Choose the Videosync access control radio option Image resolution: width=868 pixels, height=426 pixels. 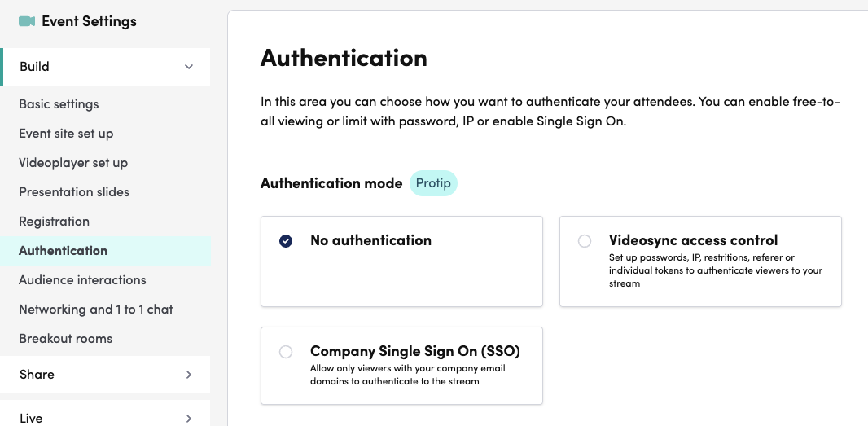[x=585, y=241]
